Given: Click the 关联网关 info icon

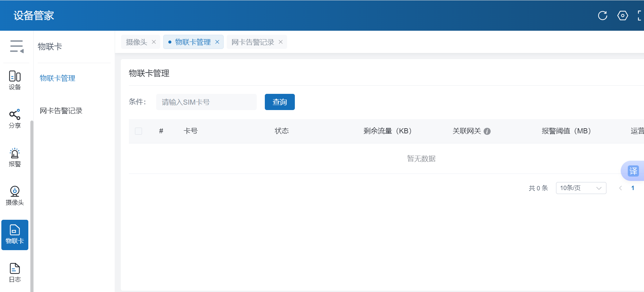Looking at the screenshot, I should tap(487, 131).
